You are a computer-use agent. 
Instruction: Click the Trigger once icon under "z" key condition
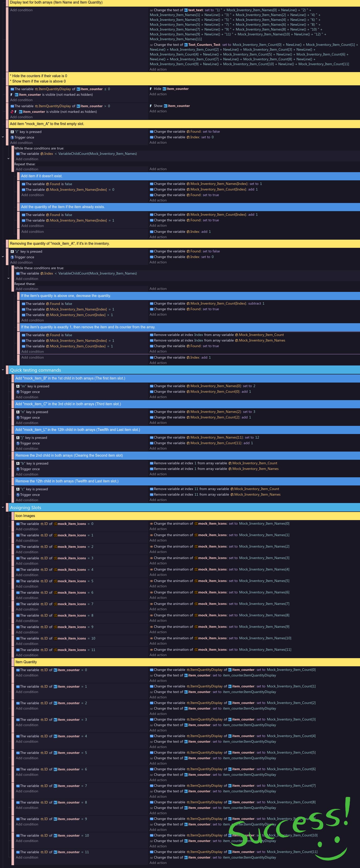coord(12,257)
